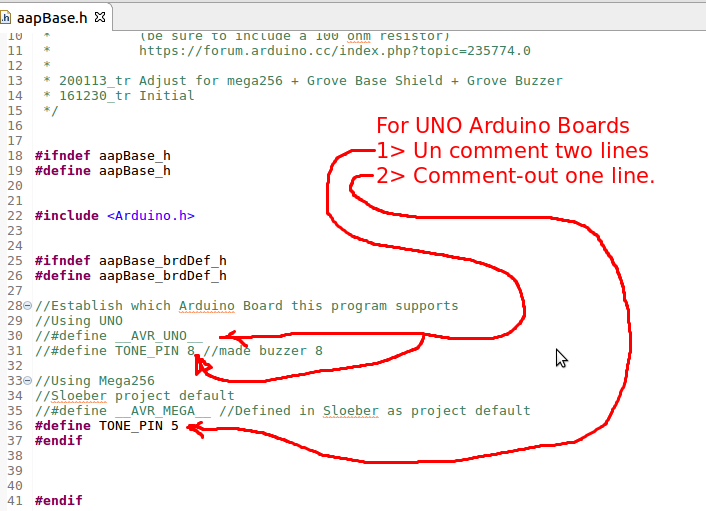Click the "#define aapBase_brdDef_h" directive
The width and height of the screenshot is (706, 511).
coord(130,275)
